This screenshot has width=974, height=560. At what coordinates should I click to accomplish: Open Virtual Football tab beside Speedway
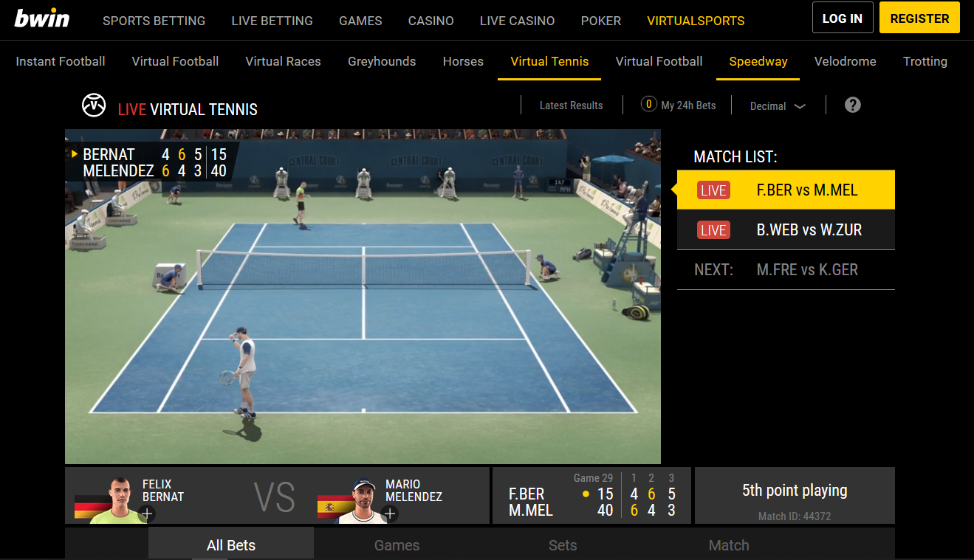(659, 61)
